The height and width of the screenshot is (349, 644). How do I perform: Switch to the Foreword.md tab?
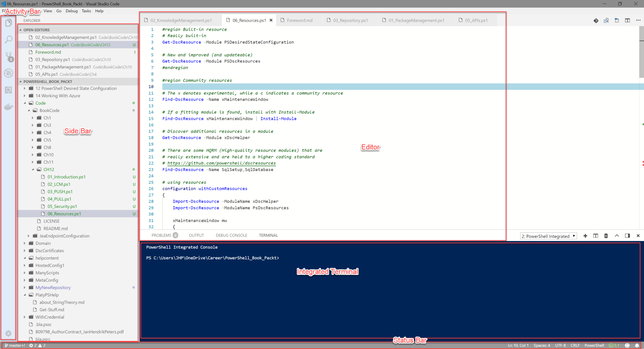point(300,20)
